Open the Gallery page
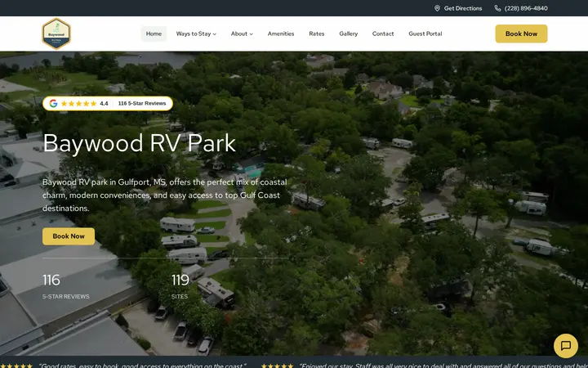 click(349, 34)
